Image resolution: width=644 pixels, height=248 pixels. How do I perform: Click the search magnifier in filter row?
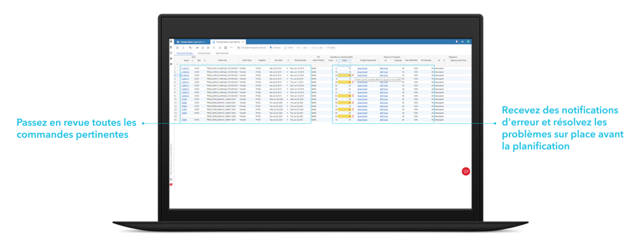tap(177, 64)
